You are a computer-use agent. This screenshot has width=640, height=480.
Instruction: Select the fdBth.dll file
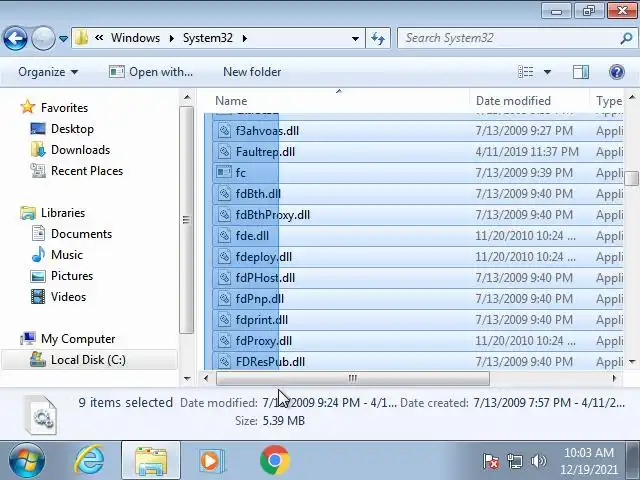[418, 194]
